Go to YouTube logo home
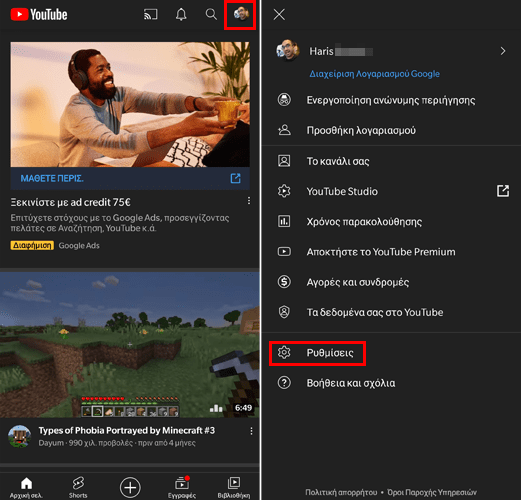 39,15
